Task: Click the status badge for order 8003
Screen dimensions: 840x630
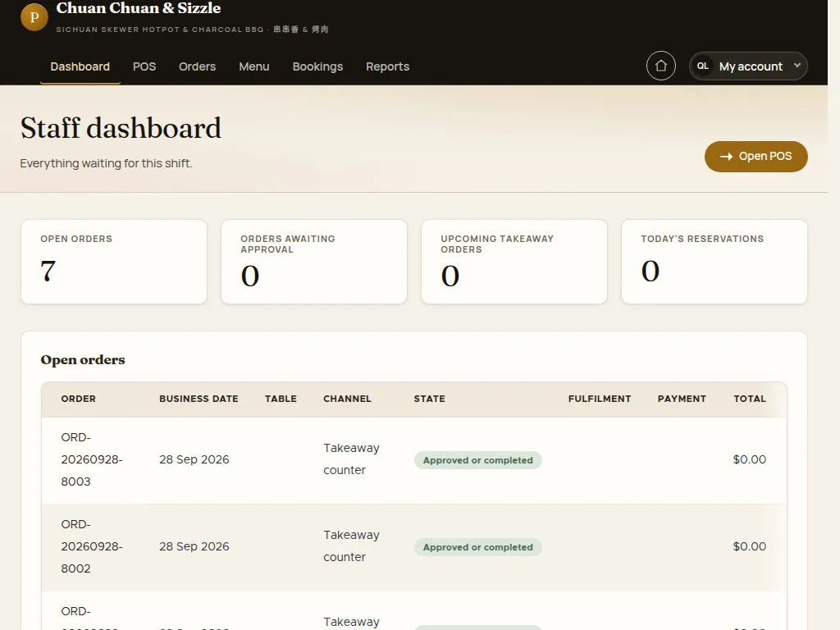Action: pos(478,460)
